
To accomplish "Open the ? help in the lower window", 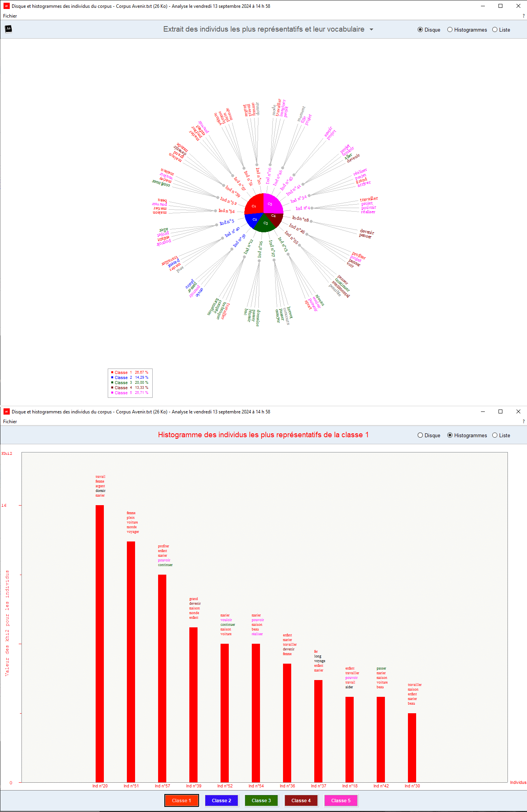I will tap(523, 422).
